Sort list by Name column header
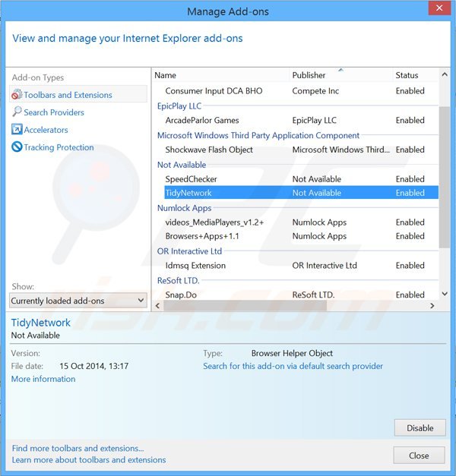The image size is (456, 476). tap(221, 75)
